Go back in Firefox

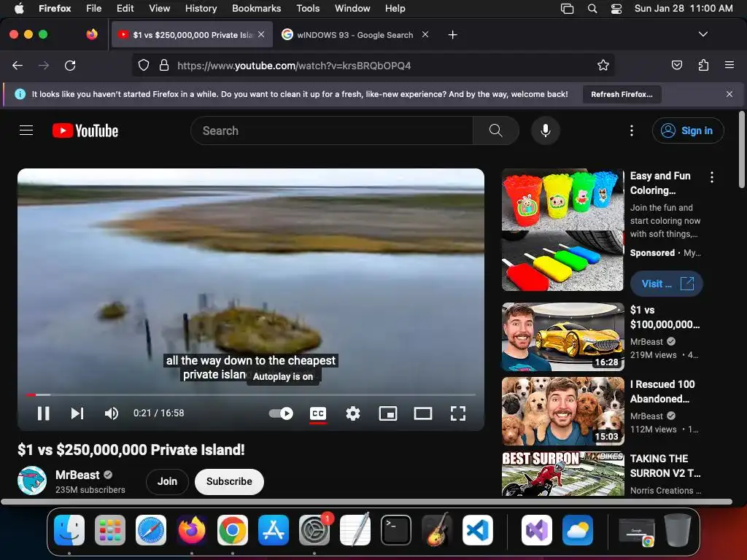pyautogui.click(x=18, y=65)
